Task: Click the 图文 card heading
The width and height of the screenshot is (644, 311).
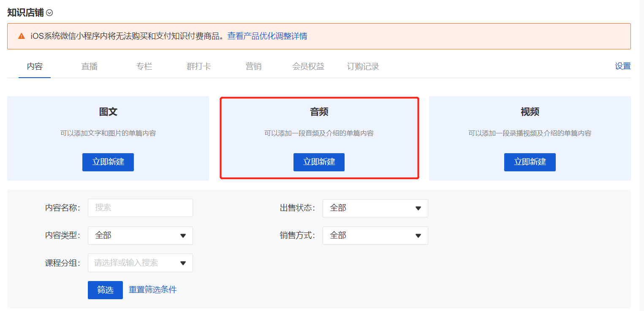Action: pyautogui.click(x=108, y=112)
